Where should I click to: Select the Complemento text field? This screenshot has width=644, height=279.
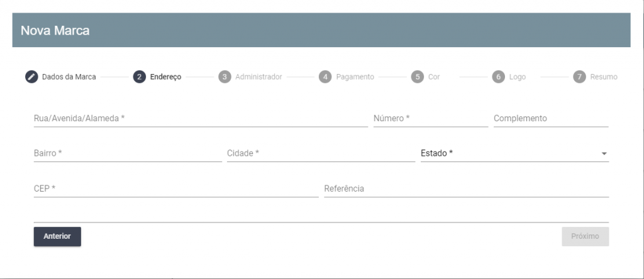(x=551, y=118)
